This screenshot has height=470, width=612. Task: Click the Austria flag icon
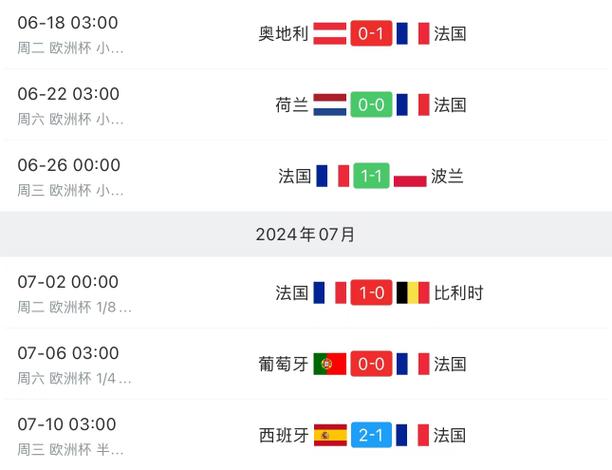click(x=329, y=33)
